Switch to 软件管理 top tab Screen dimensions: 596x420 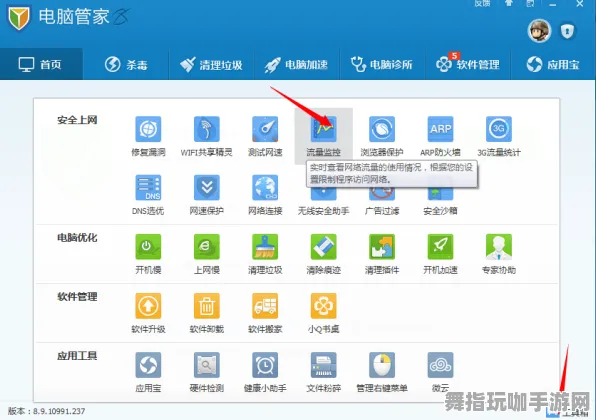[468, 64]
